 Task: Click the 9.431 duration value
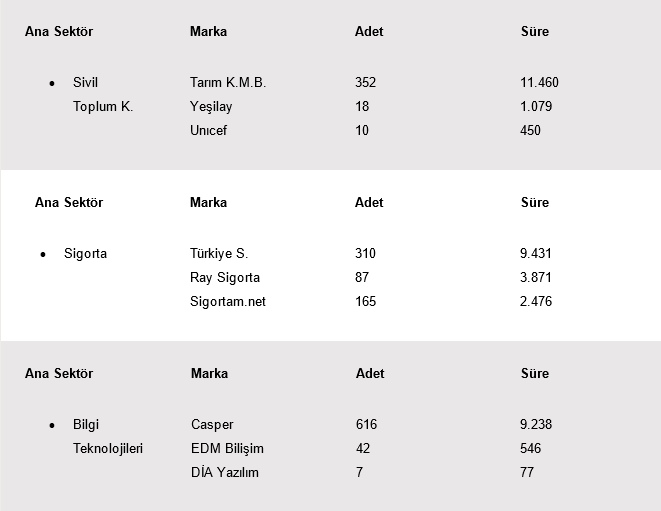point(536,254)
